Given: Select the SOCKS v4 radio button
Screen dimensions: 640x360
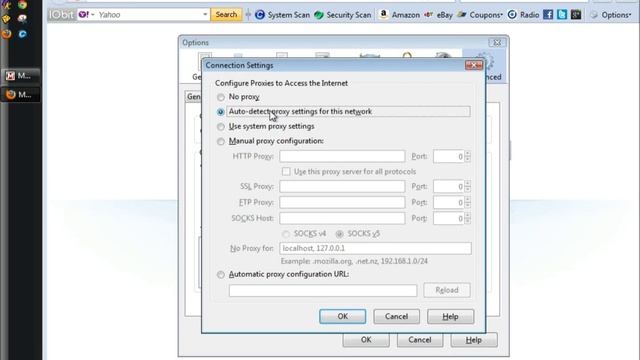Looking at the screenshot, I should (x=286, y=234).
